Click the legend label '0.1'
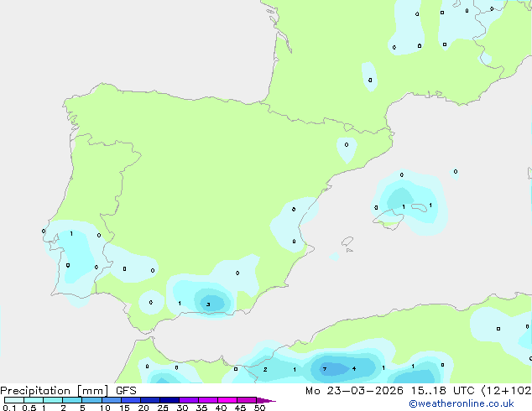 [x=9, y=408]
